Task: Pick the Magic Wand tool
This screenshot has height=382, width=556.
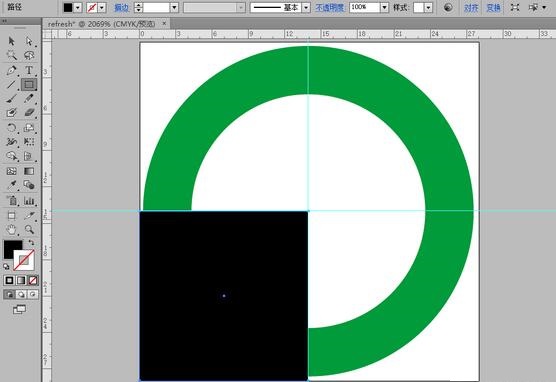Action: tap(11, 55)
